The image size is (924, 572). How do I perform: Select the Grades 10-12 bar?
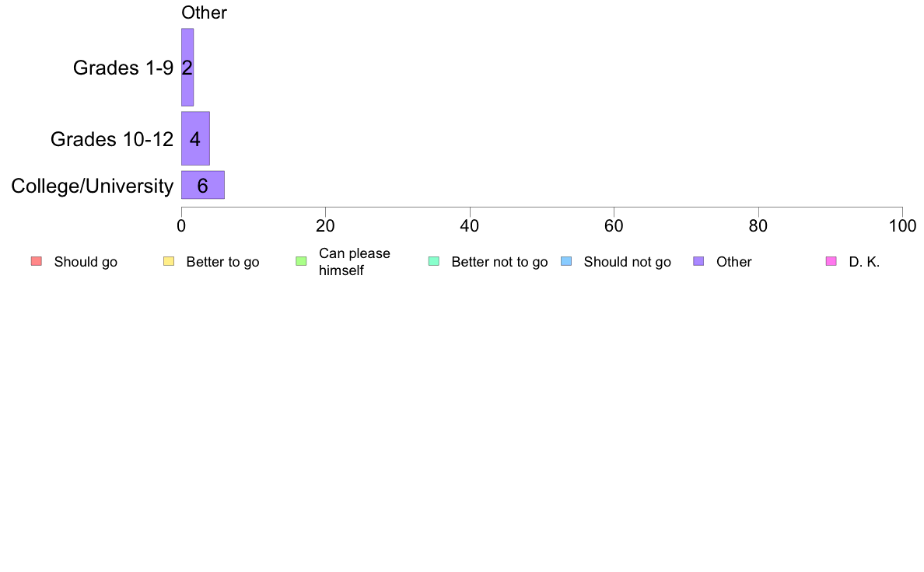[x=196, y=138]
